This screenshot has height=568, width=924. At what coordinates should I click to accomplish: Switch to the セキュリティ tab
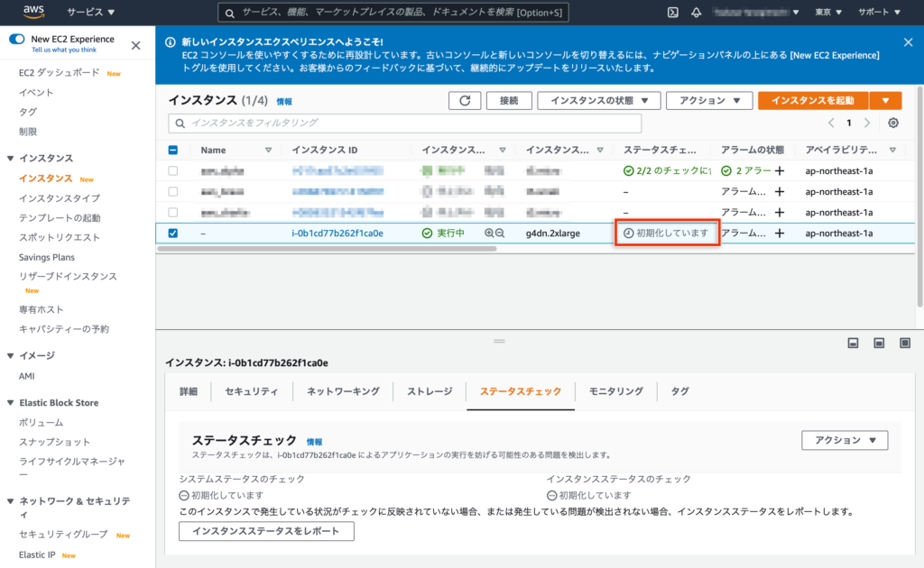[x=252, y=391]
